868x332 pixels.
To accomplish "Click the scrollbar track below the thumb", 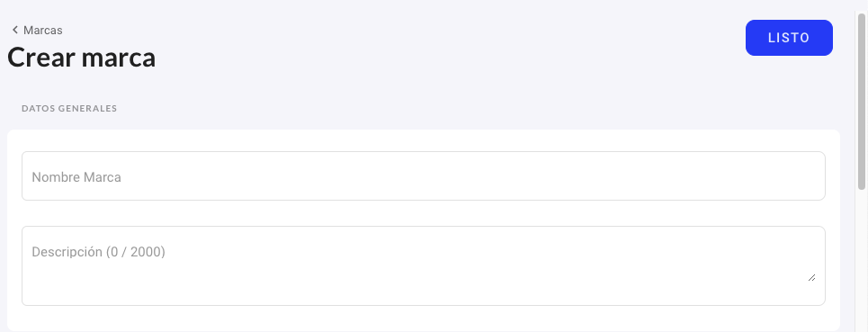I will (x=862, y=260).
